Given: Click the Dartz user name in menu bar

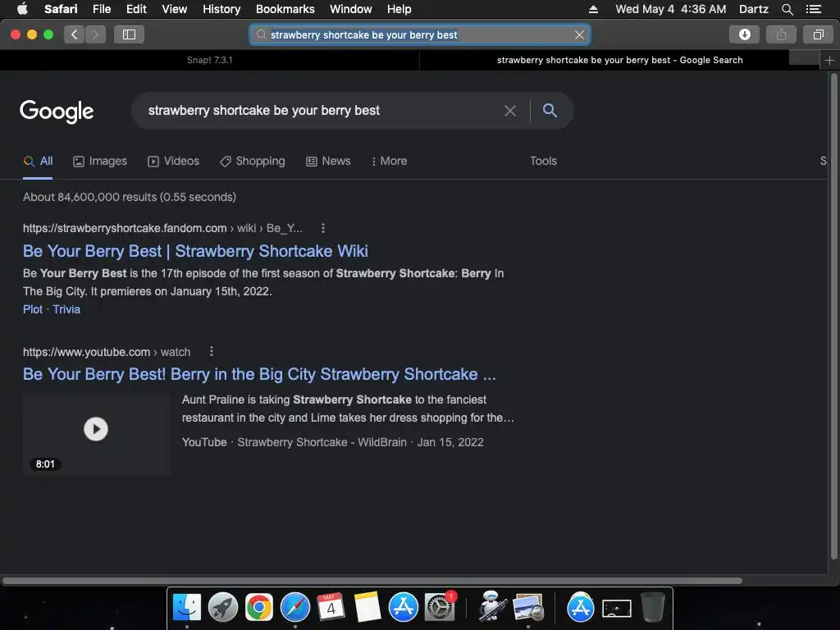Looking at the screenshot, I should 753,9.
